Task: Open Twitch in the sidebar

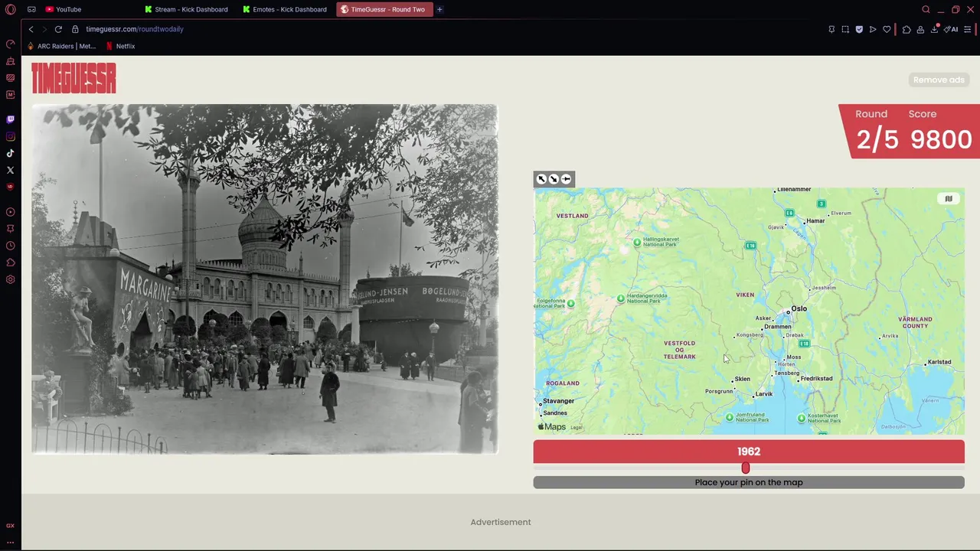Action: [11, 119]
